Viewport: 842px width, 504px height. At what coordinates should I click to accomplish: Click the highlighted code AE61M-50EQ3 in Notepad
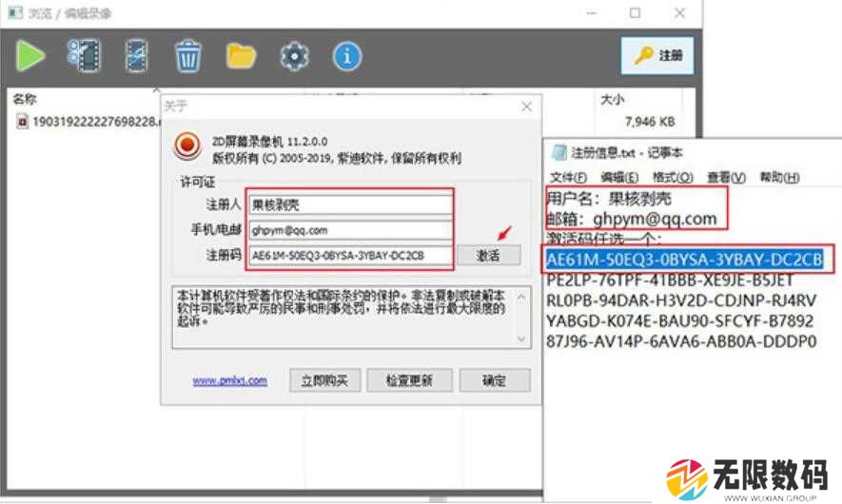(x=684, y=260)
